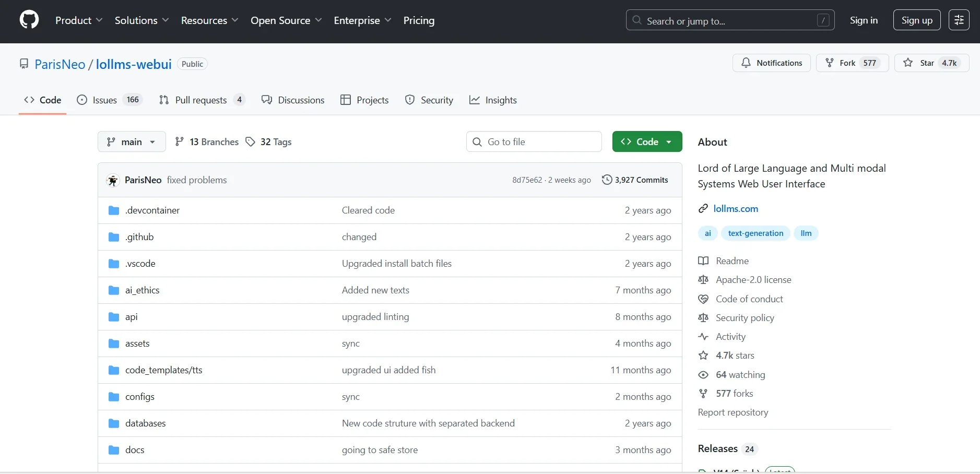The width and height of the screenshot is (980, 474).
Task: View 3,927 Commits history
Action: coord(635,180)
